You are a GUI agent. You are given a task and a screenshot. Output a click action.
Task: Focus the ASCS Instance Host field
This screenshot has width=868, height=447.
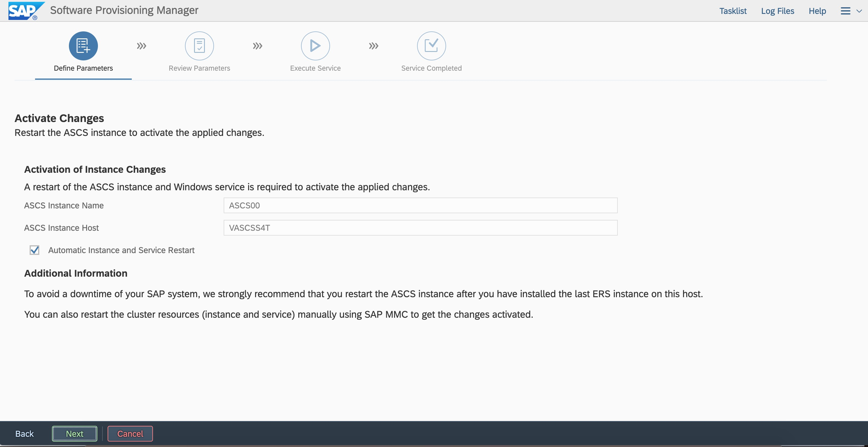click(420, 228)
